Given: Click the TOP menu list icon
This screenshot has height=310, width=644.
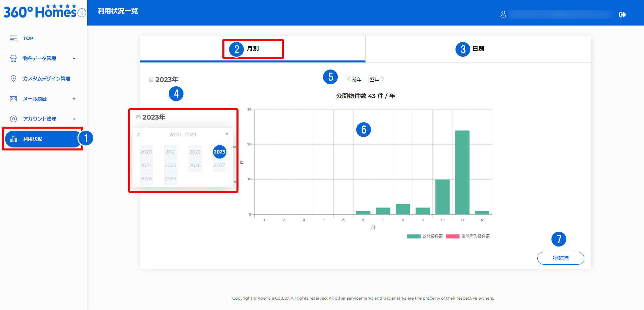Looking at the screenshot, I should tap(13, 38).
